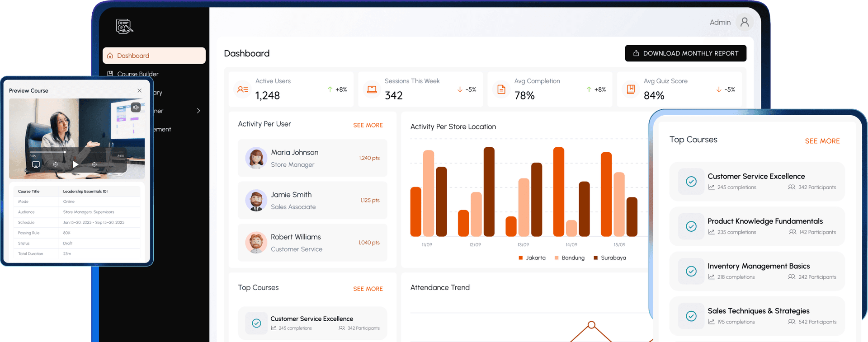Click the '1,240 pts' score for Maria Johnson

tap(369, 158)
